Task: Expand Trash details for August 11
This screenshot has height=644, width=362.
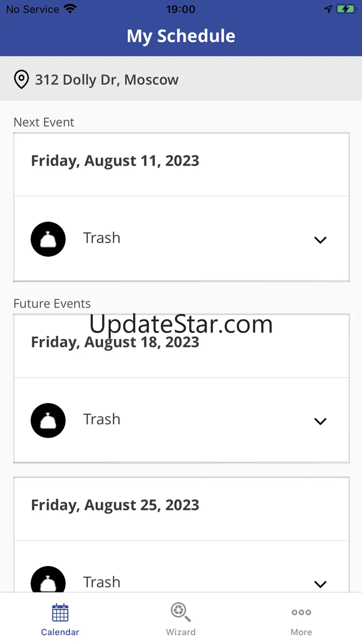Action: 320,240
